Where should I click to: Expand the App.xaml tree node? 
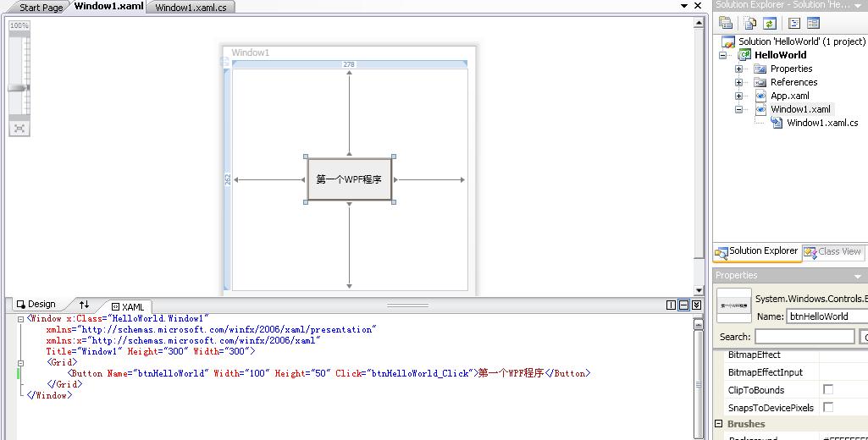738,96
